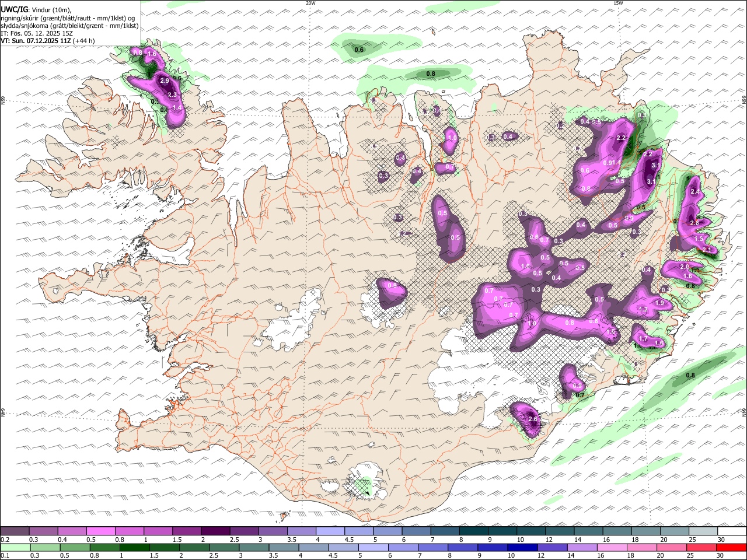747x560 pixels.
Task: Click the bright pink 0.5 swatch in upper legend row
Action: click(100, 531)
